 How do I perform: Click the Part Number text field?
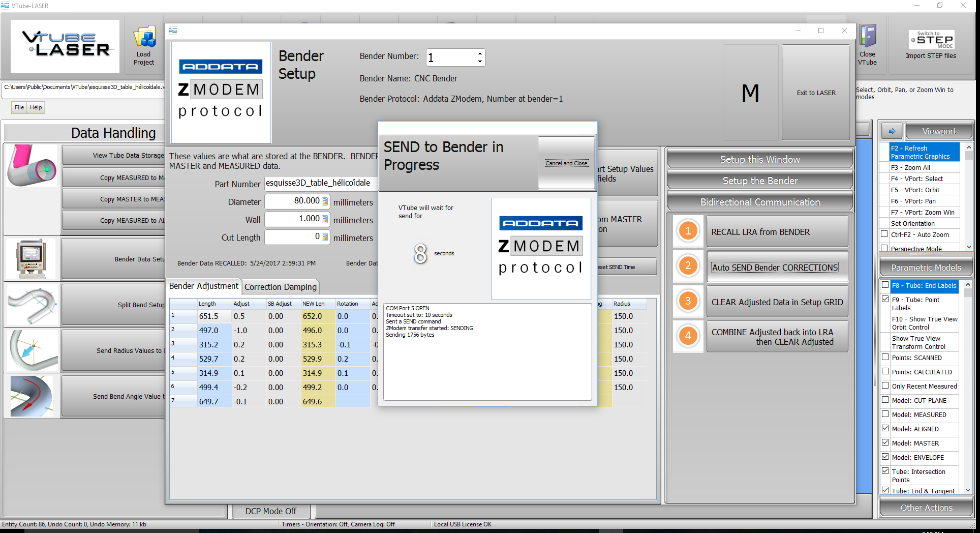320,183
